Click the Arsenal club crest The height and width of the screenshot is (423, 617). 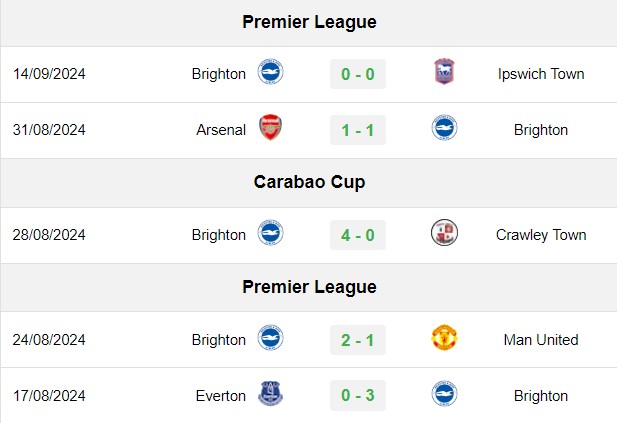tap(270, 127)
